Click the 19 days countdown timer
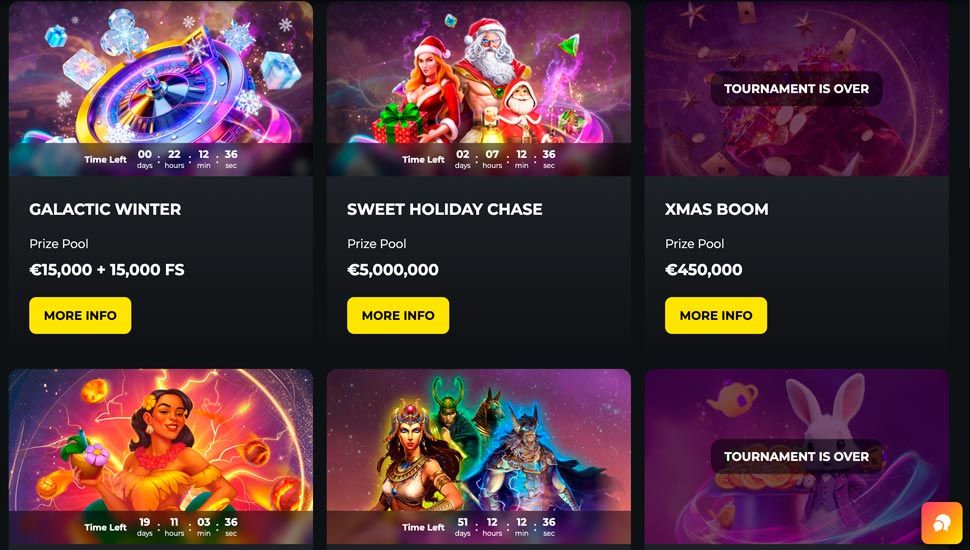 (x=161, y=527)
